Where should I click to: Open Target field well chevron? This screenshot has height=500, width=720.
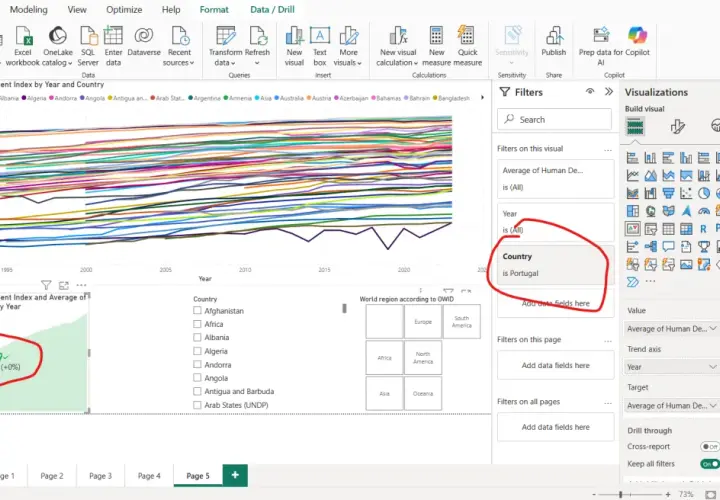713,405
